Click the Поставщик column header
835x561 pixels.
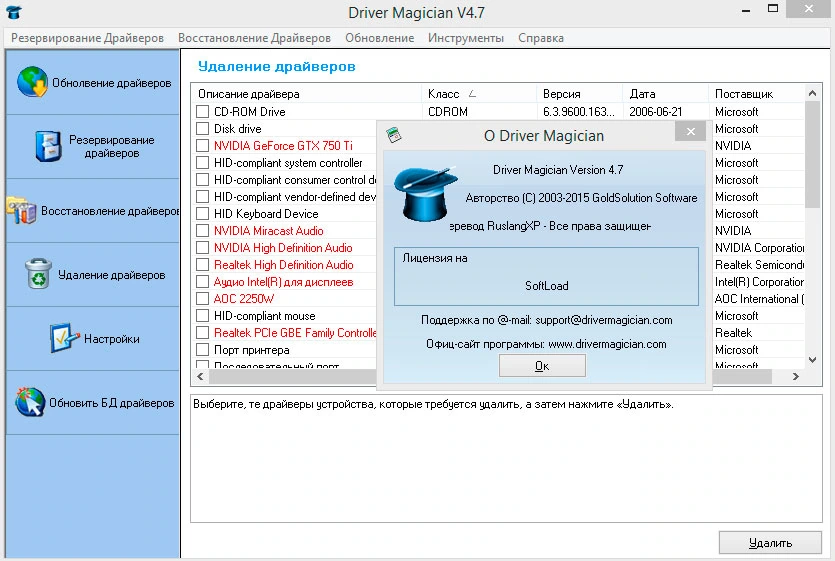click(756, 94)
